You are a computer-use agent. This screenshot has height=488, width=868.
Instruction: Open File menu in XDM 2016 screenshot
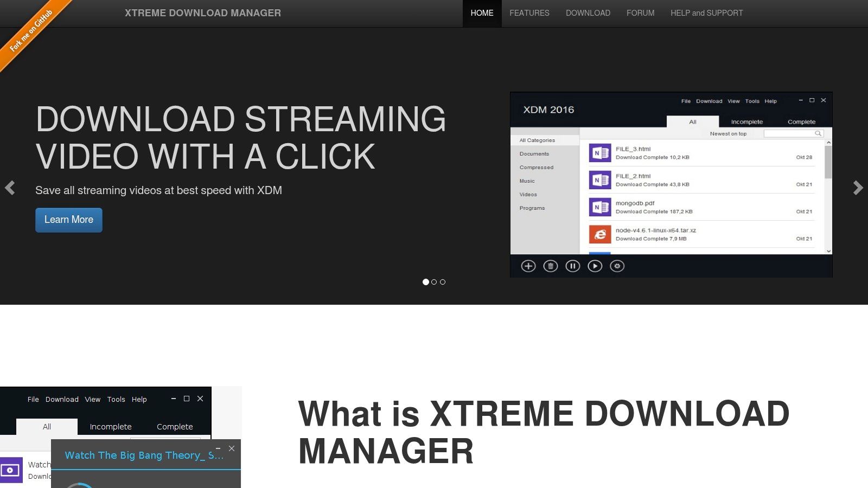pyautogui.click(x=686, y=101)
